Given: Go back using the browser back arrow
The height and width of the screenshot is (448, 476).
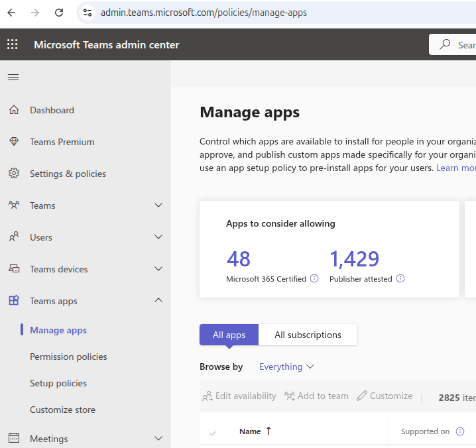Looking at the screenshot, I should tap(11, 13).
